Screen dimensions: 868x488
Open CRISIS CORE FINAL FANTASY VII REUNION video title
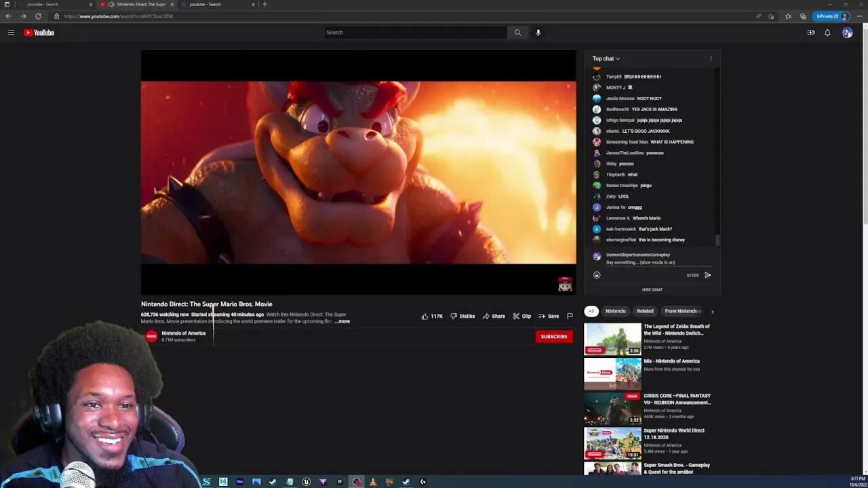pyautogui.click(x=677, y=399)
